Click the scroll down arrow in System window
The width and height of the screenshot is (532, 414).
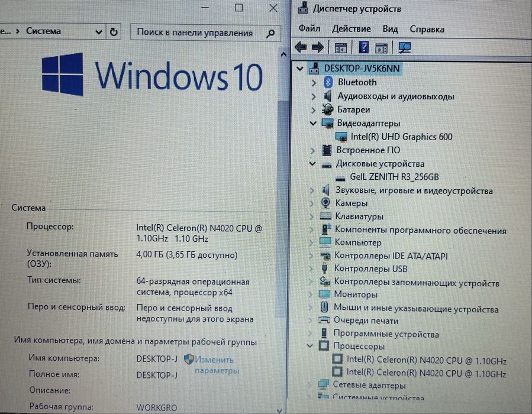[279, 410]
